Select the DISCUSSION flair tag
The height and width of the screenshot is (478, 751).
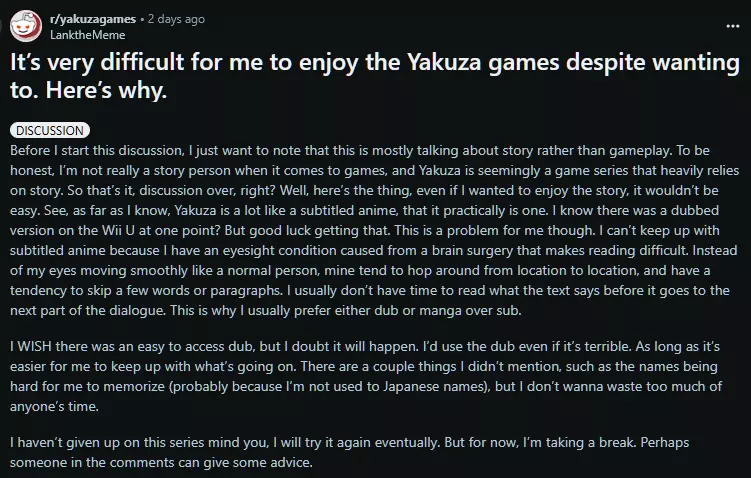click(x=50, y=130)
